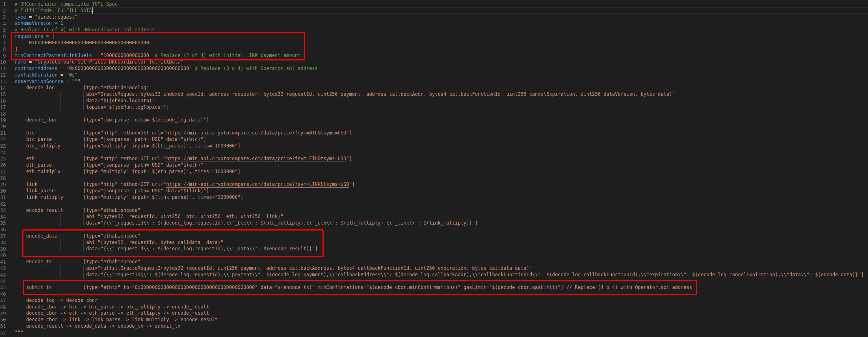This screenshot has height=337, width=868.
Task: Click the btc_multiply task name
Action: click(43, 146)
